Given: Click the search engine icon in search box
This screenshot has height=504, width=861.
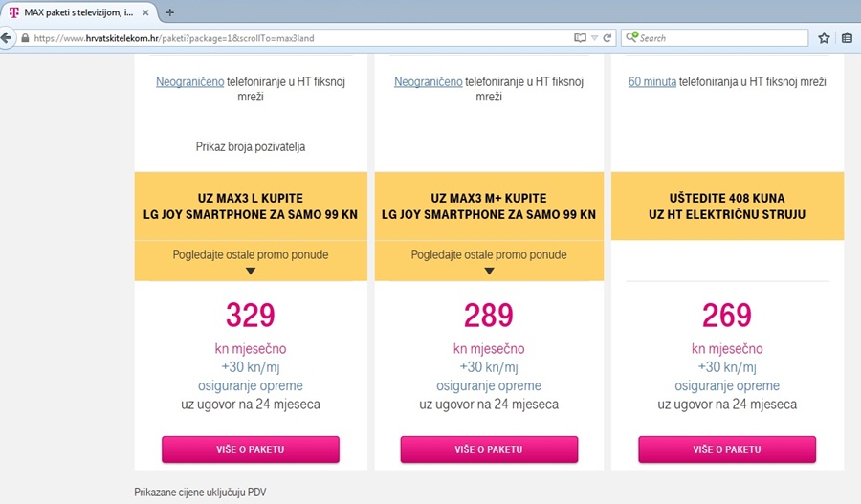Looking at the screenshot, I should 631,38.
